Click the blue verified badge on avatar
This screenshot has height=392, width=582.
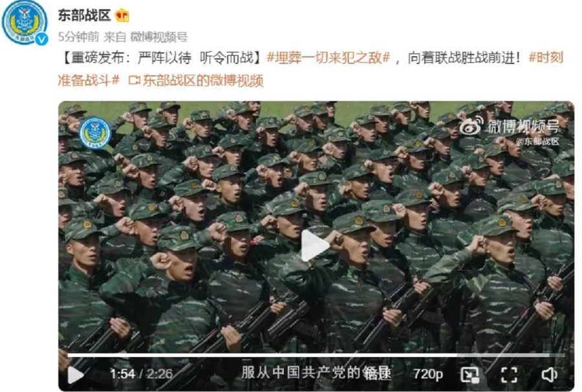[x=42, y=39]
